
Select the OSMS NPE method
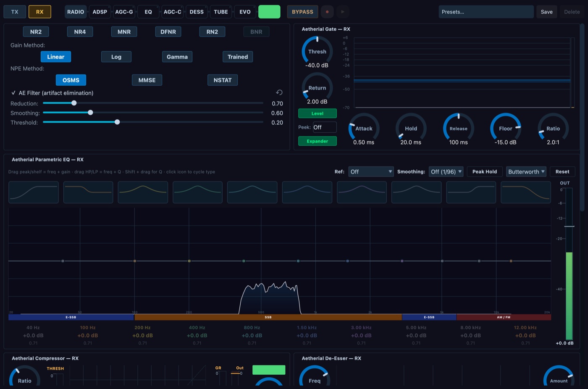pos(71,80)
